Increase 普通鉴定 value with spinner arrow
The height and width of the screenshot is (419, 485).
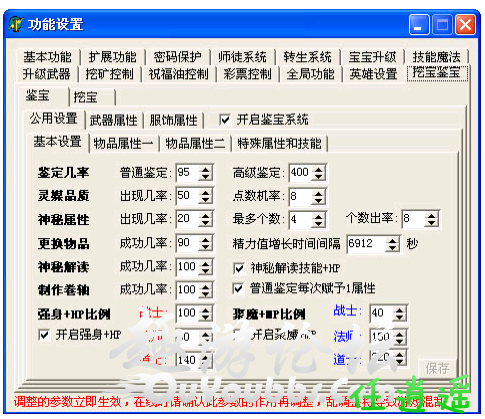click(206, 170)
